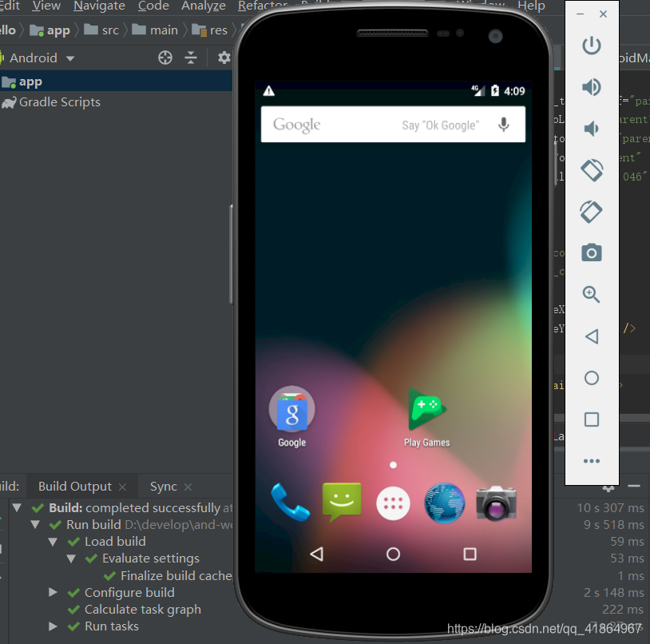This screenshot has width=650, height=644.
Task: Collapse the Run build node
Action: (35, 525)
